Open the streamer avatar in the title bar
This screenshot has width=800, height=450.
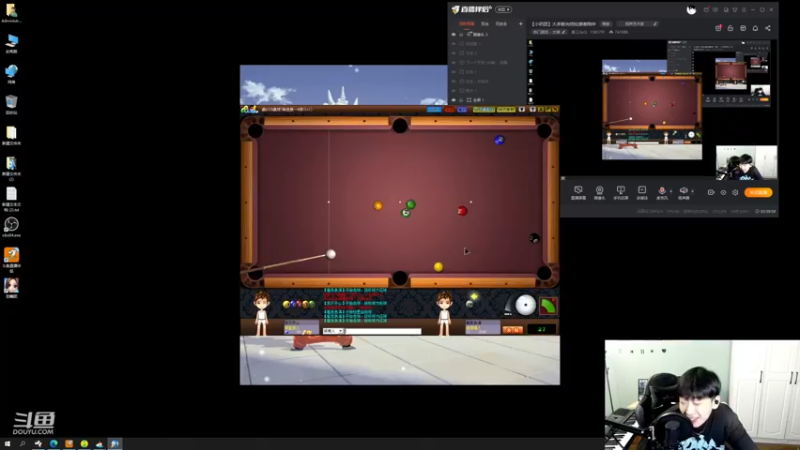pos(691,10)
